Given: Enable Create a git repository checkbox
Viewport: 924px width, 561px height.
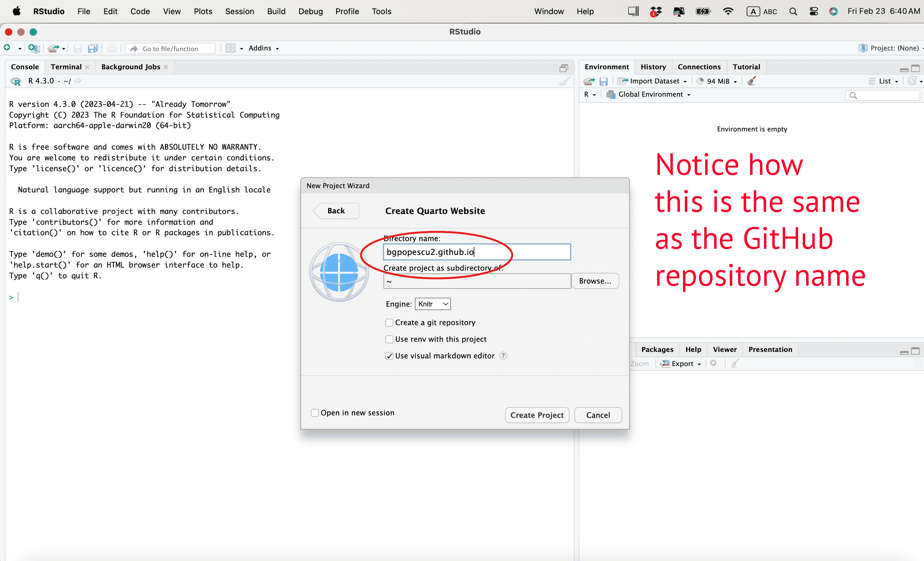Looking at the screenshot, I should (389, 323).
